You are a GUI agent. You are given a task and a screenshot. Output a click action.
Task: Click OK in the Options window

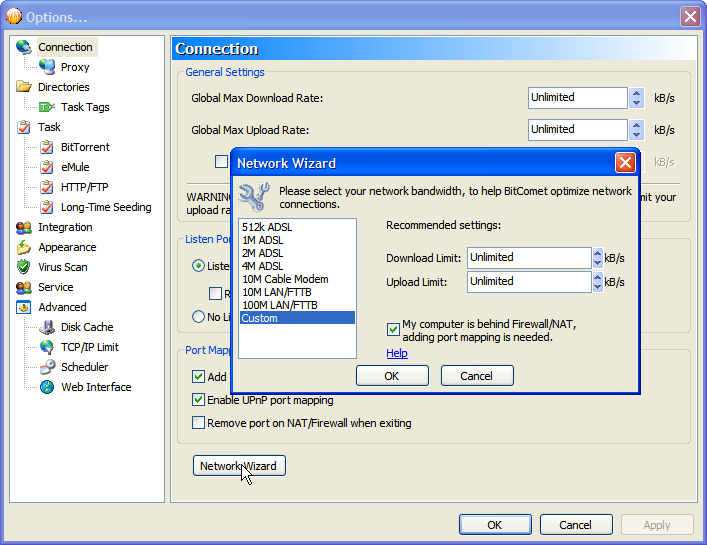coord(495,525)
